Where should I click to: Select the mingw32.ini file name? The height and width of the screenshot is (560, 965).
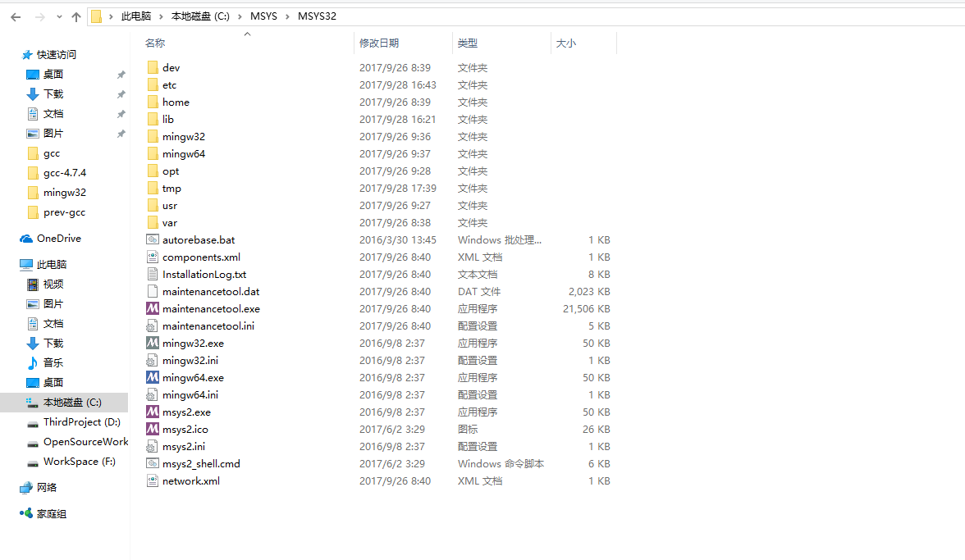pyautogui.click(x=190, y=360)
